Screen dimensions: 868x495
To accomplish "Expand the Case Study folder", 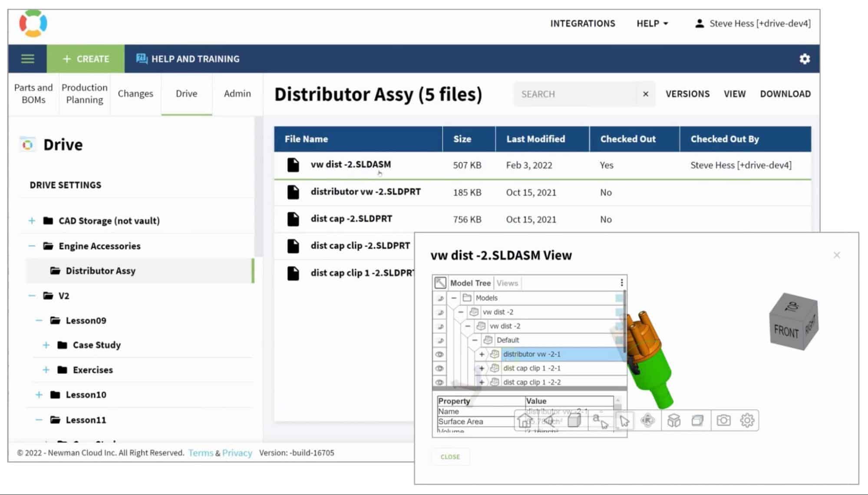I will click(x=46, y=345).
